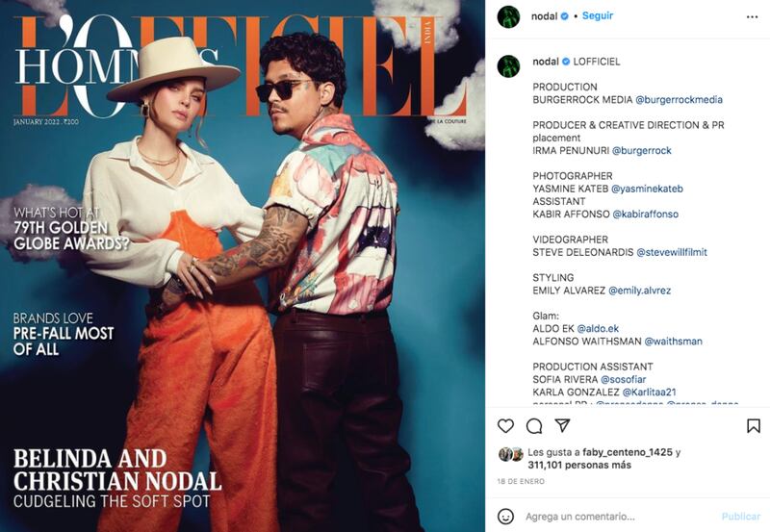The width and height of the screenshot is (770, 532).
Task: Open the three-dot more options menu
Action: coord(752,16)
